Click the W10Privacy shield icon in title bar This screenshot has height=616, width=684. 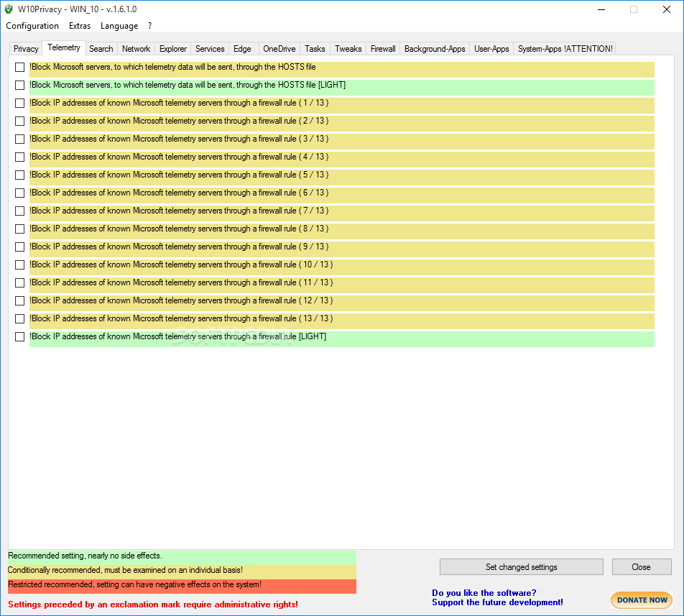9,9
